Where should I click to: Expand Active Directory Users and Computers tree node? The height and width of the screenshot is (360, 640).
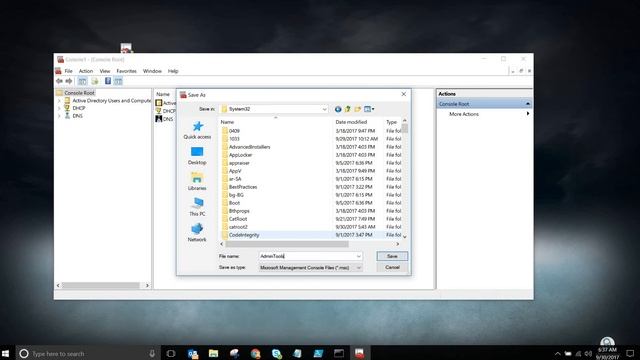point(59,100)
